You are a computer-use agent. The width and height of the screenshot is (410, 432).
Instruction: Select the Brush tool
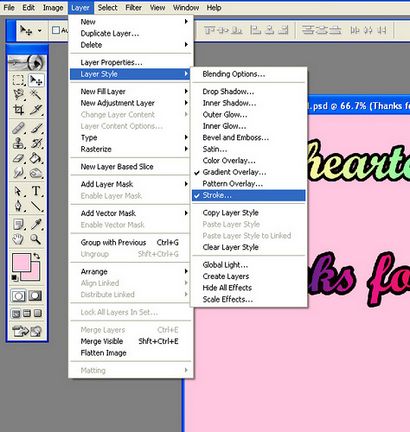[36, 128]
